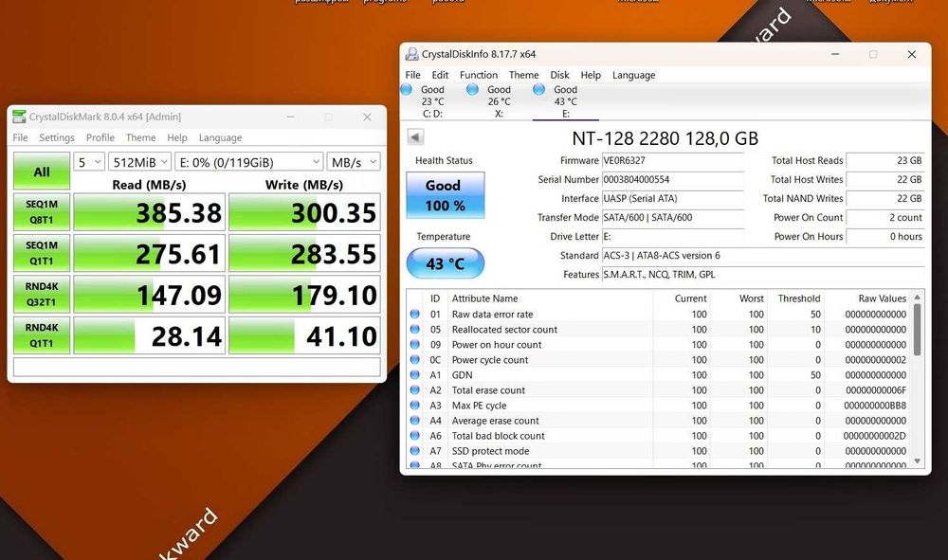The width and height of the screenshot is (948, 560).
Task: Click the Firmware field VE0R6327
Action: point(673,161)
